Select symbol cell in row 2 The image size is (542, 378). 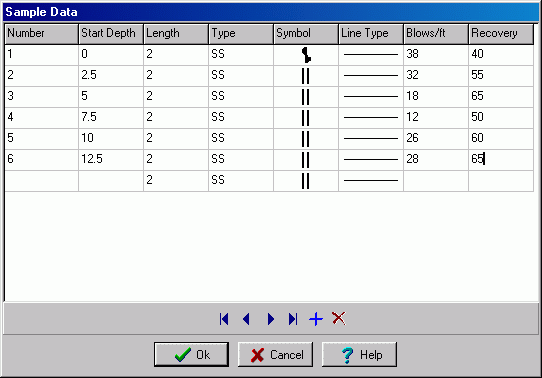pos(306,76)
